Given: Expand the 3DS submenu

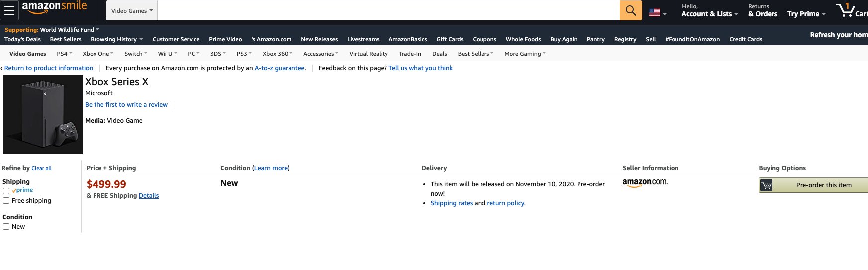Looking at the screenshot, I should click(218, 54).
